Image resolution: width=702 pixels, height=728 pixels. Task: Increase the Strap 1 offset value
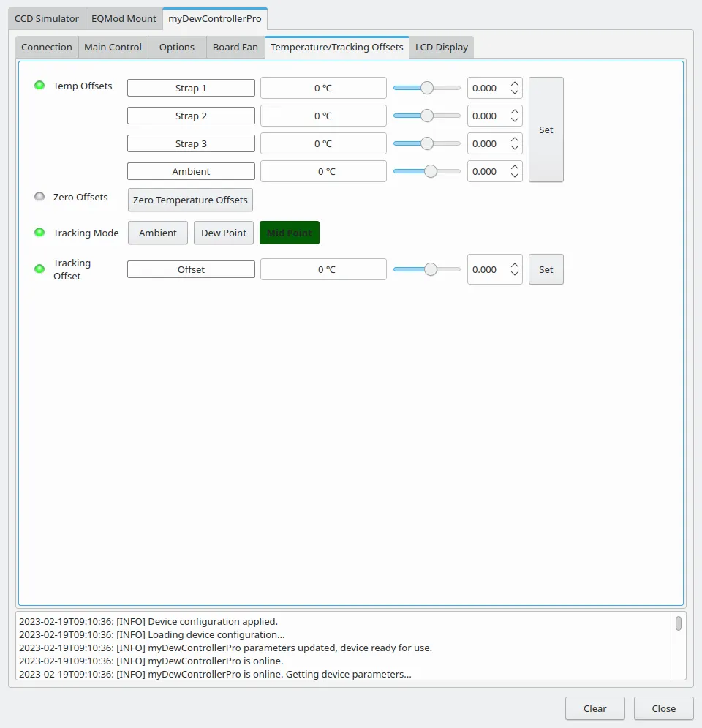pos(515,84)
